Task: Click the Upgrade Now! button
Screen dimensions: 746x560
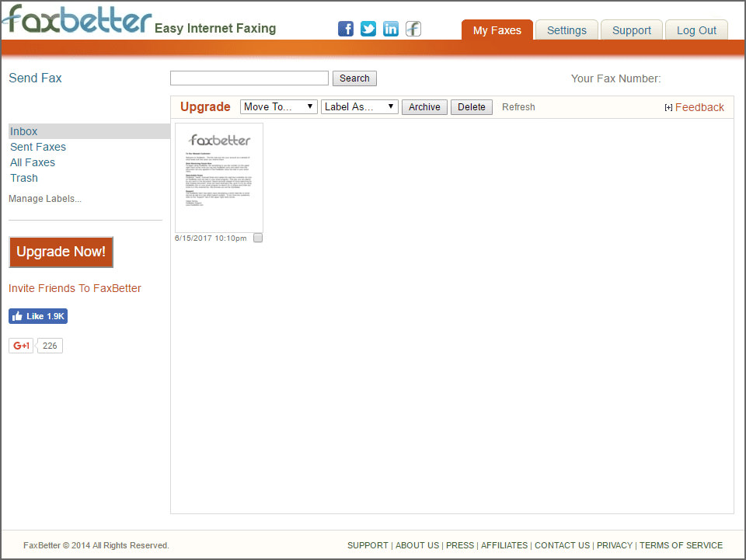Action: point(61,252)
